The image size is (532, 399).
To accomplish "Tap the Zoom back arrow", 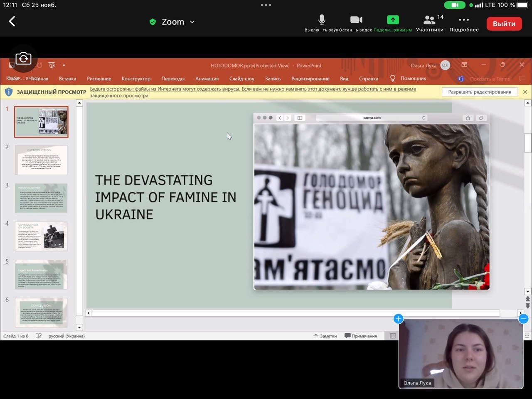I will [x=12, y=22].
